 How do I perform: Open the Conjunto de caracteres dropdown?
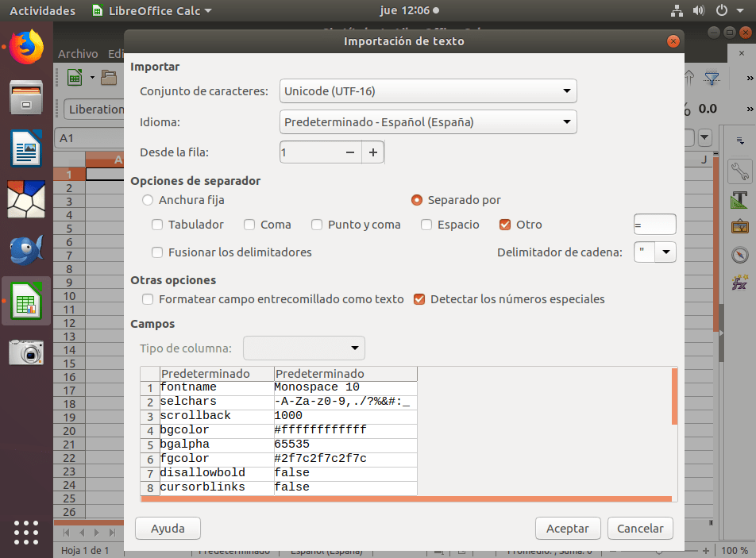click(429, 91)
